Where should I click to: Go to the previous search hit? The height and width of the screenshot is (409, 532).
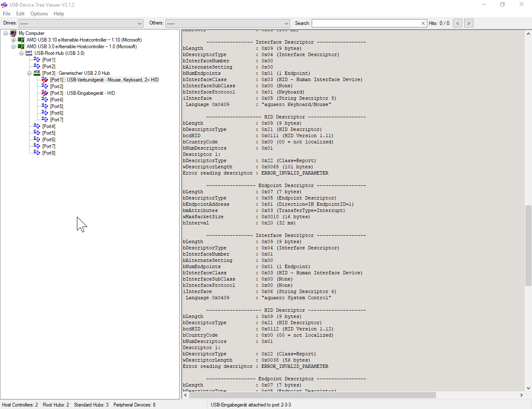tap(457, 23)
